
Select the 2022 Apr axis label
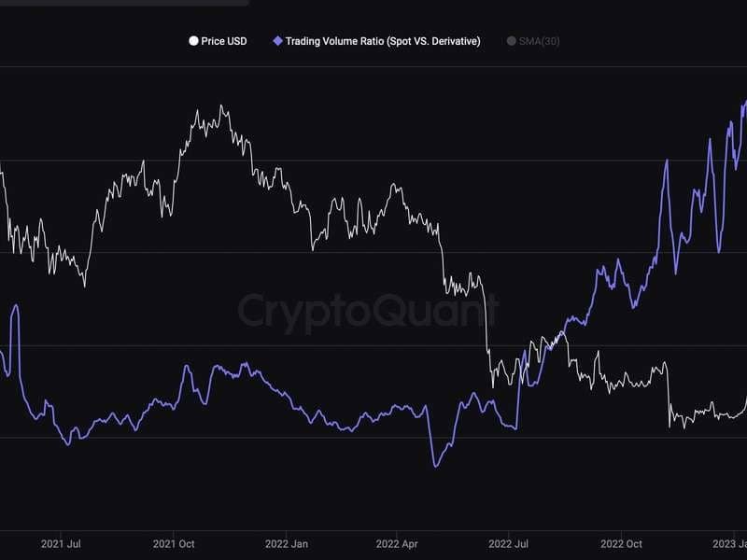(x=397, y=544)
